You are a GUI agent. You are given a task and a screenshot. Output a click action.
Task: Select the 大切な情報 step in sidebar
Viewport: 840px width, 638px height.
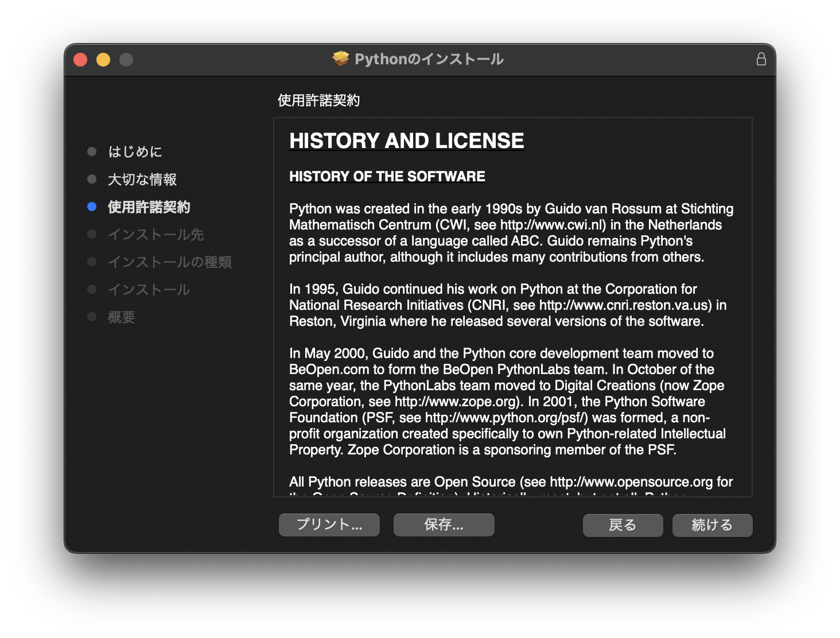coord(142,180)
